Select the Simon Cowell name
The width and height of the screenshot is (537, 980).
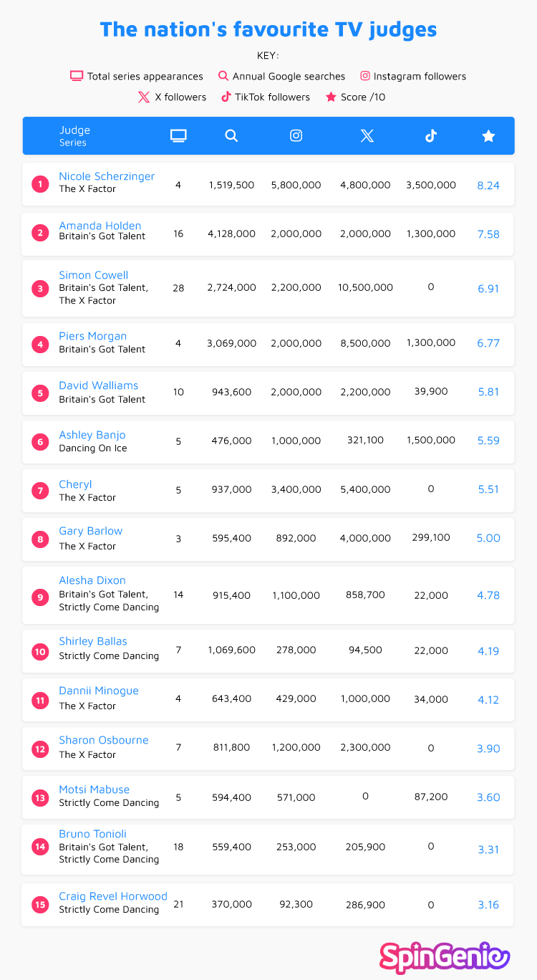[x=94, y=275]
